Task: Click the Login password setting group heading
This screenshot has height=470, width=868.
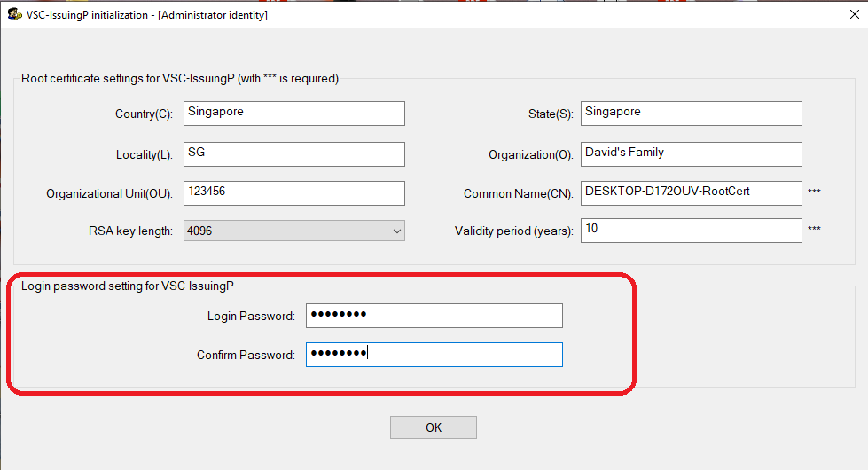Action: coord(128,286)
